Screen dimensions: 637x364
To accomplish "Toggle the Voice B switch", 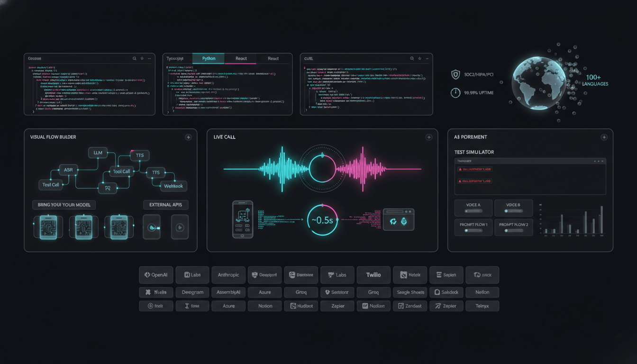I will tap(513, 211).
